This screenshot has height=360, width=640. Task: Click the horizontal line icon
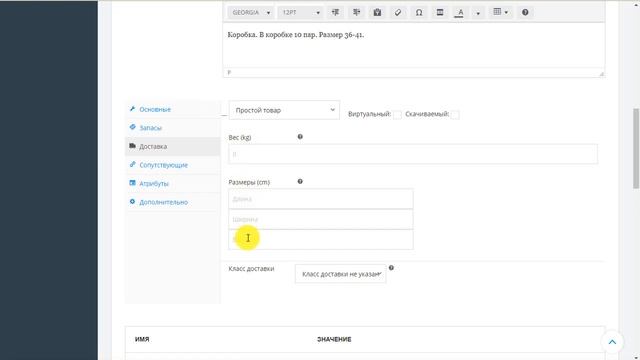tap(440, 13)
